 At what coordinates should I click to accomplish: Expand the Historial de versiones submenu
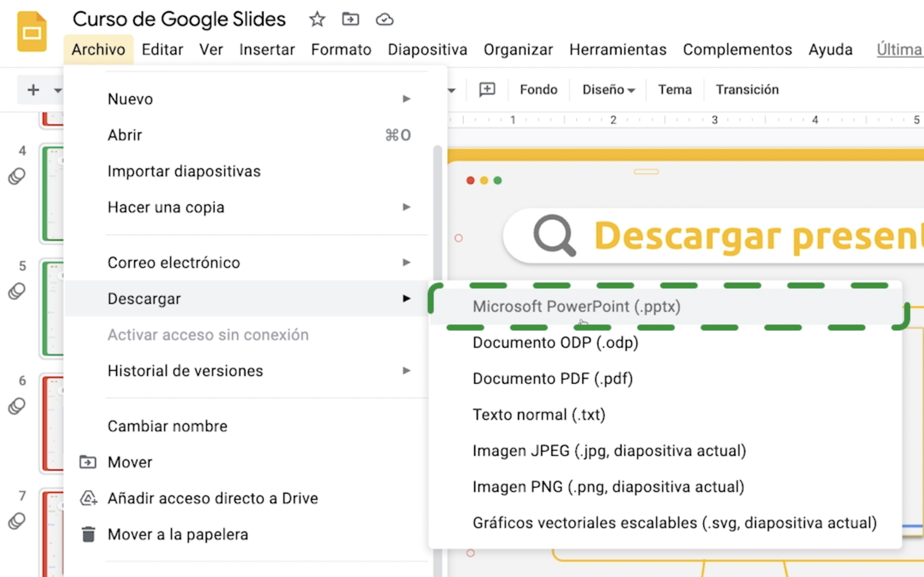point(406,370)
